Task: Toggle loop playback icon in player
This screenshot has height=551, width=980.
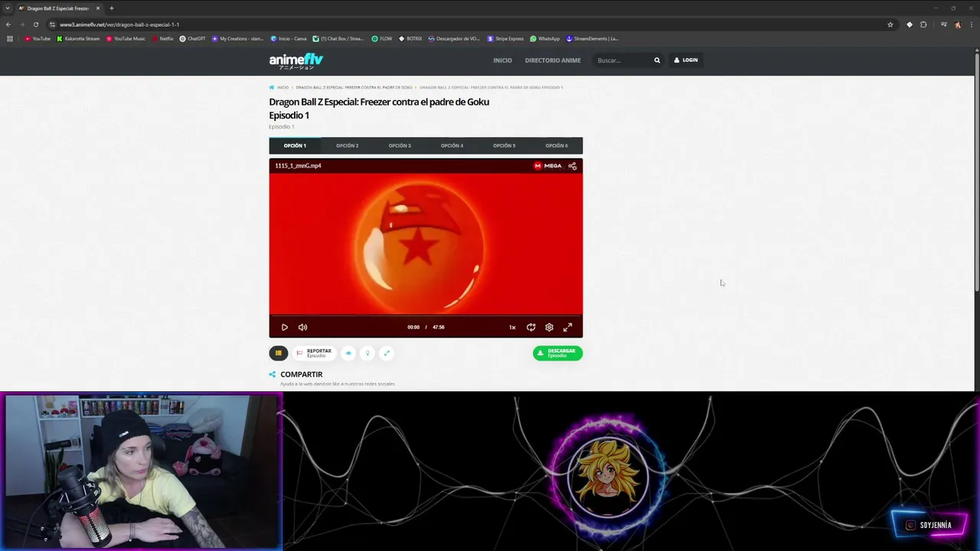Action: click(x=531, y=328)
